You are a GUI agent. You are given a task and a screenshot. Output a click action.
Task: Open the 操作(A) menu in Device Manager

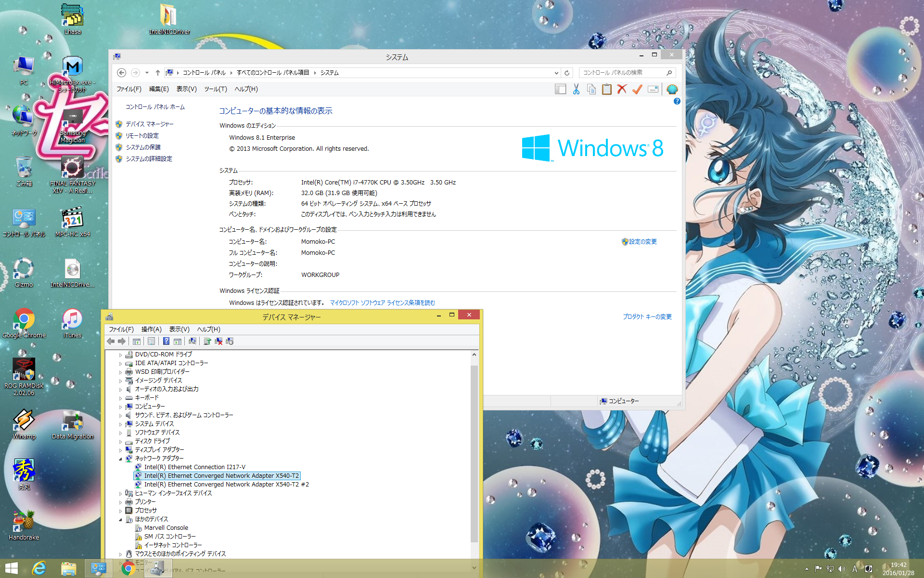[x=151, y=329]
